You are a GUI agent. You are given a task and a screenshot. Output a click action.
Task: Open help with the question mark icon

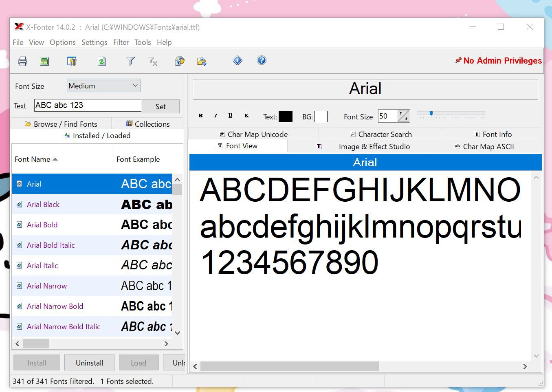tap(262, 60)
